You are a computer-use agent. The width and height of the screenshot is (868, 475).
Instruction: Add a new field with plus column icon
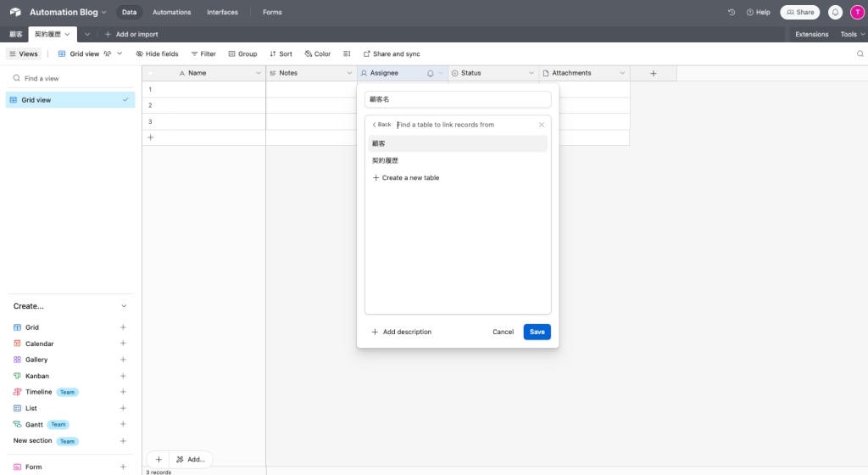point(653,74)
